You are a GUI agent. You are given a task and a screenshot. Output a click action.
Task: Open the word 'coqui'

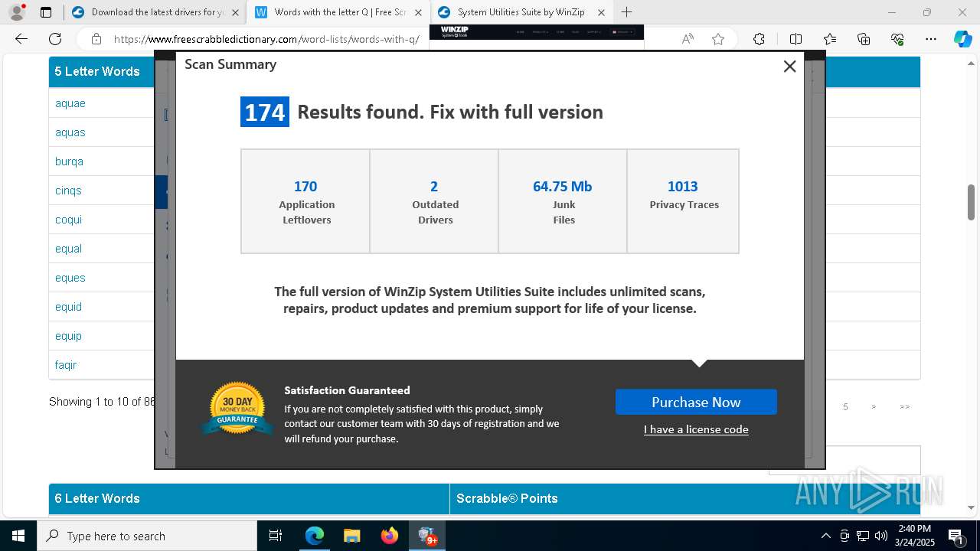pyautogui.click(x=68, y=220)
